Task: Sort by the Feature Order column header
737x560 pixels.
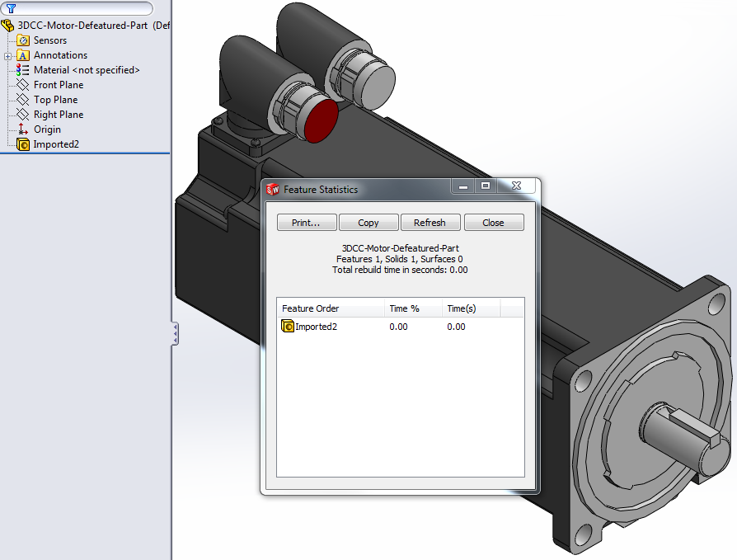Action: (330, 308)
